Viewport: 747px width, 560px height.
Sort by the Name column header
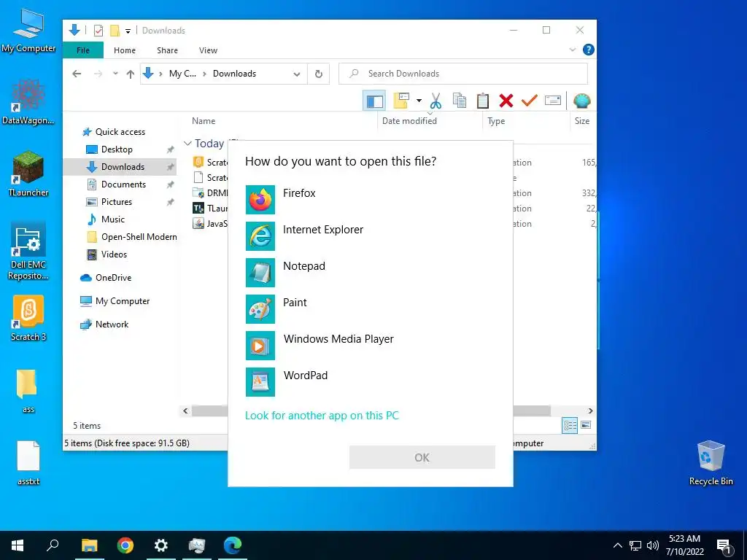point(204,121)
